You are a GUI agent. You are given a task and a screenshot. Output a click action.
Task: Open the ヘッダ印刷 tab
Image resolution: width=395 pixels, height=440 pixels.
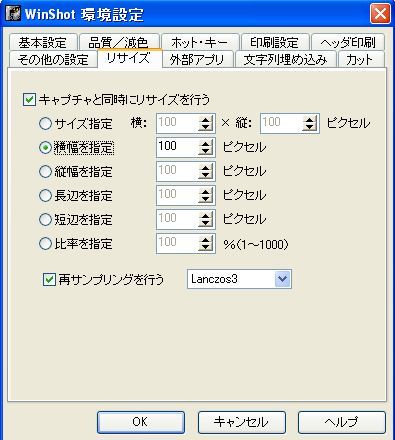[x=348, y=42]
